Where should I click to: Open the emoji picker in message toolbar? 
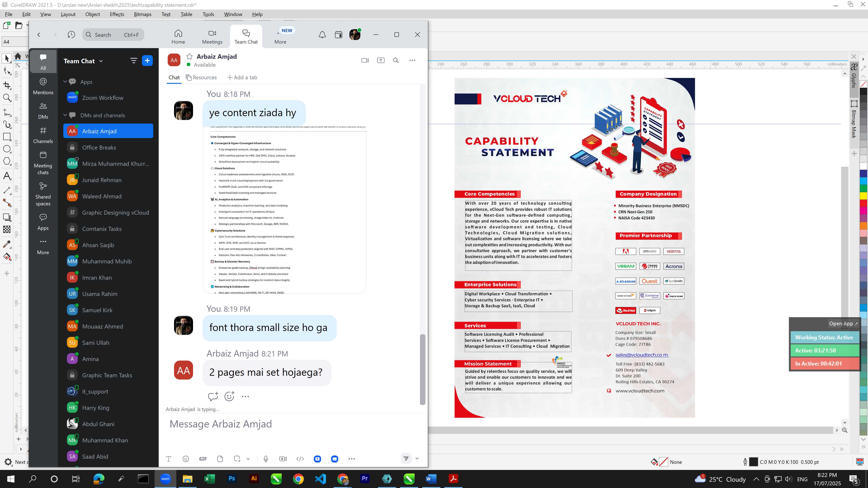pos(186,459)
